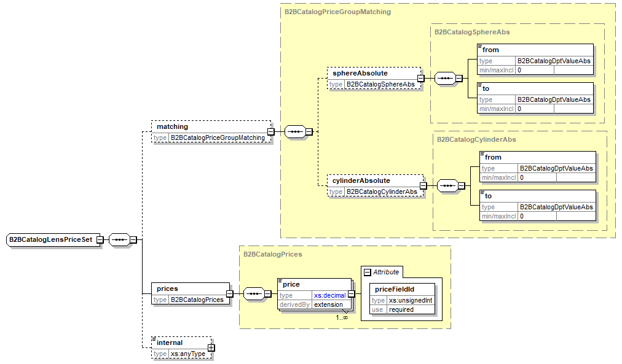Screen dimensions: 622x364
Task: Open the xs:decimal type link
Action: 329,295
